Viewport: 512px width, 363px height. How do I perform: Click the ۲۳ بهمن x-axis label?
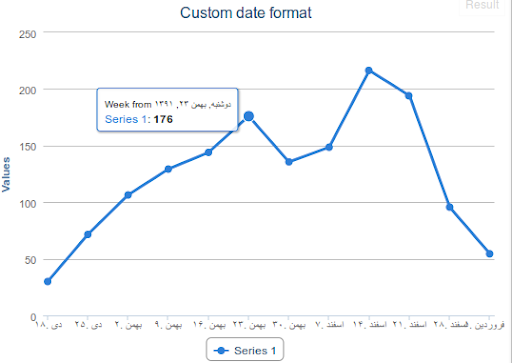pos(249,324)
